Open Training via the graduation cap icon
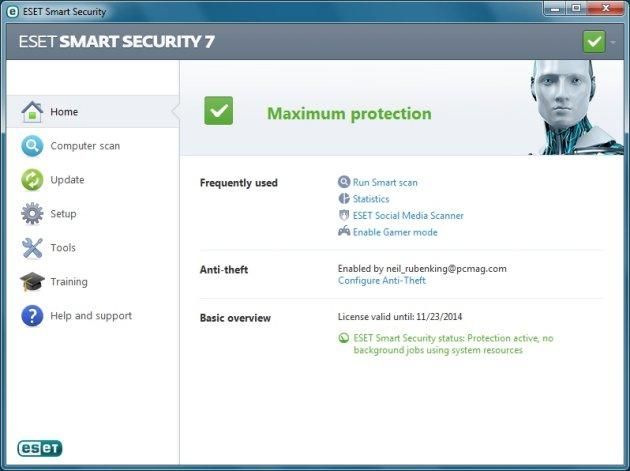Viewport: 630px width, 471px height. pos(32,281)
